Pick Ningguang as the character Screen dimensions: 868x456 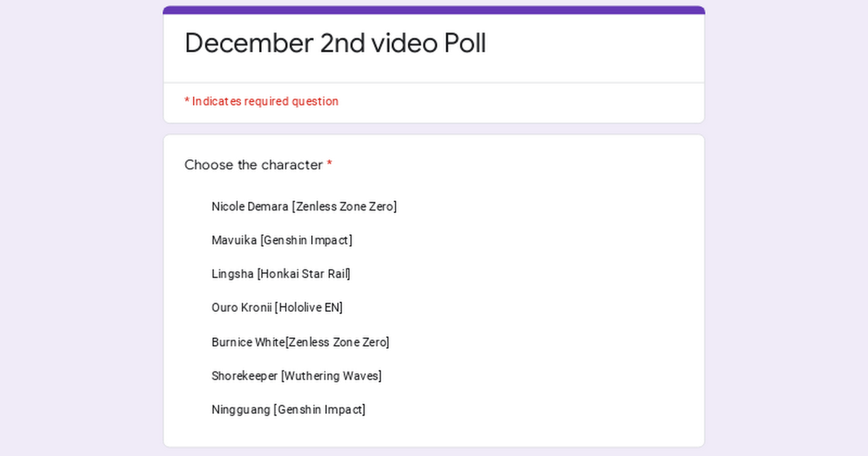click(289, 410)
